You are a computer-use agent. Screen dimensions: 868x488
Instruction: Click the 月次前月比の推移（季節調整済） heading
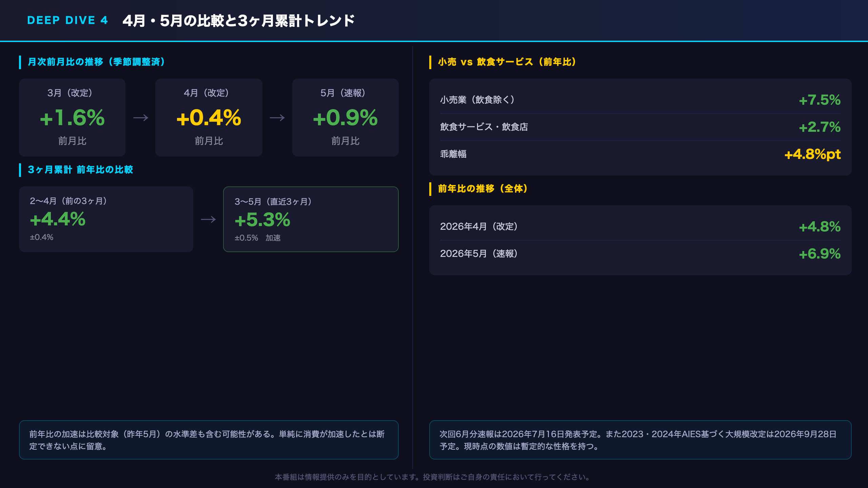[x=96, y=62]
